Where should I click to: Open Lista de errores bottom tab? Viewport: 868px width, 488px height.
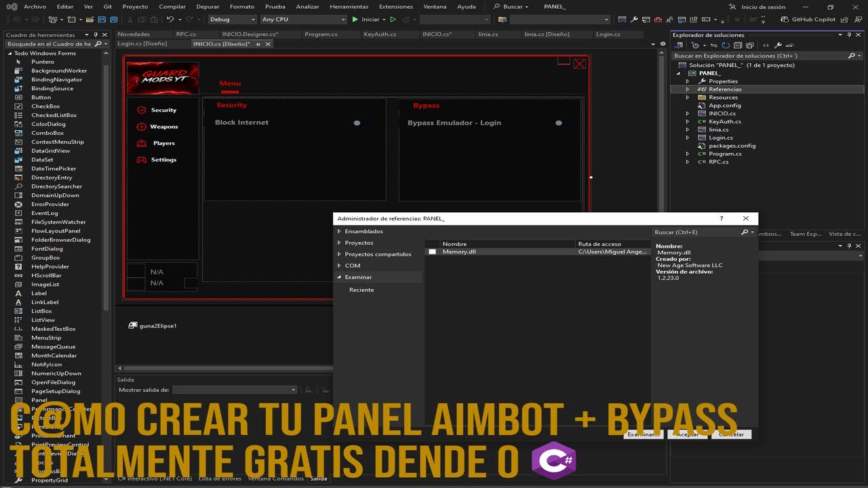[220, 479]
